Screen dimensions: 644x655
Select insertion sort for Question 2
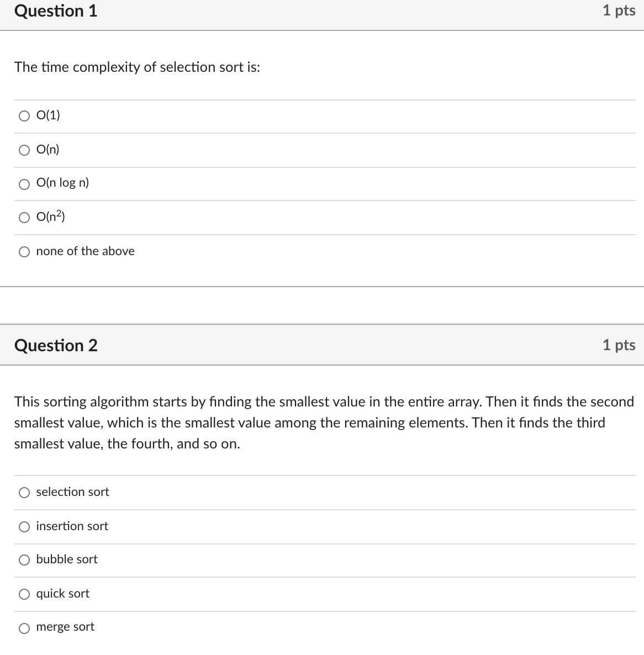click(24, 527)
